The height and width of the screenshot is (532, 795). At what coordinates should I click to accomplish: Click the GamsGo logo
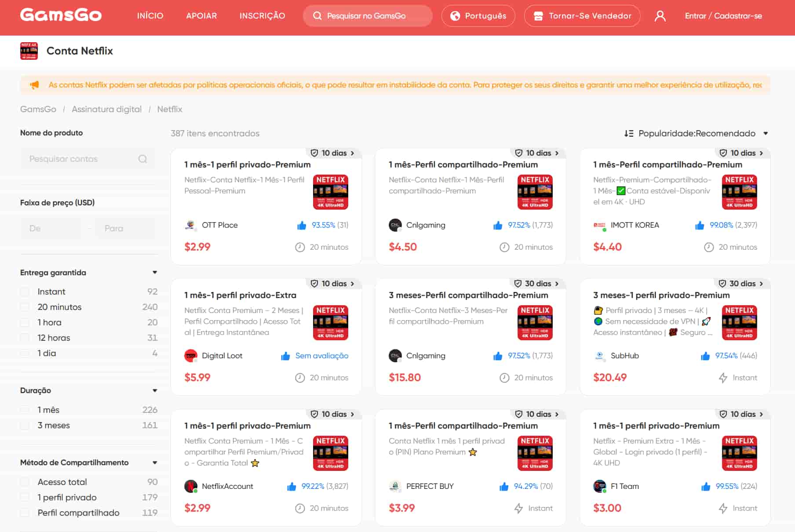click(x=61, y=15)
